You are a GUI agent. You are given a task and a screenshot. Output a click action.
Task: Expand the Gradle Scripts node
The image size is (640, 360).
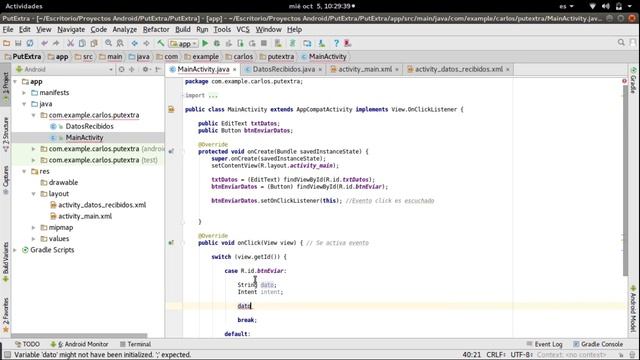click(x=16, y=250)
